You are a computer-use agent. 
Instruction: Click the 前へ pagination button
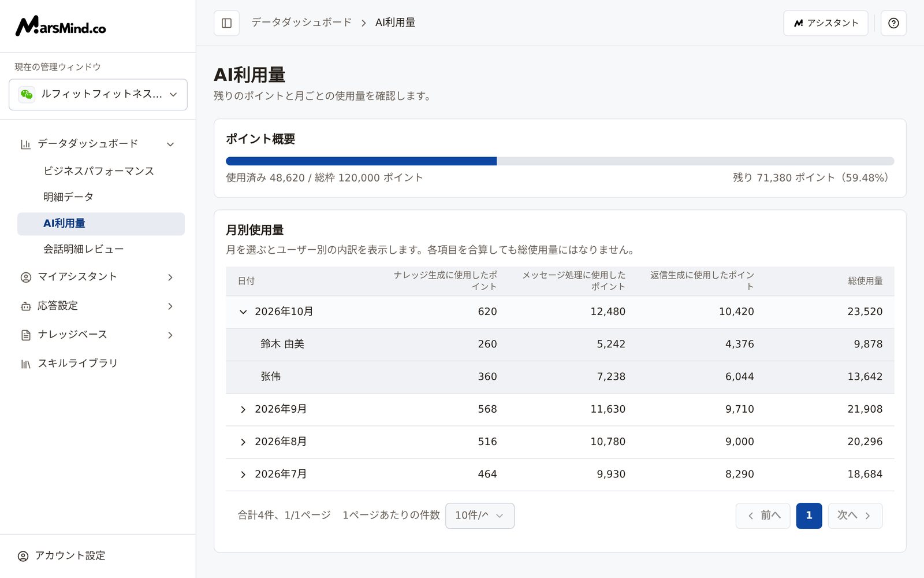tap(763, 516)
